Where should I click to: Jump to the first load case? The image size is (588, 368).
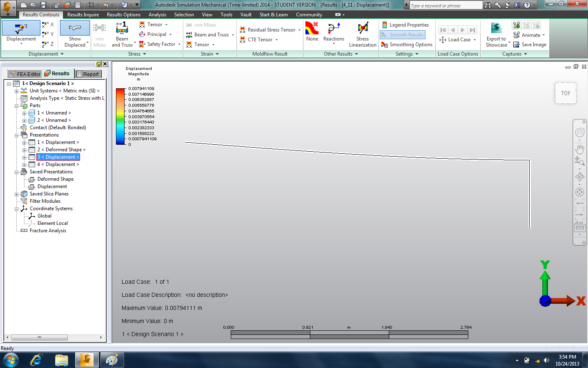coord(443,30)
